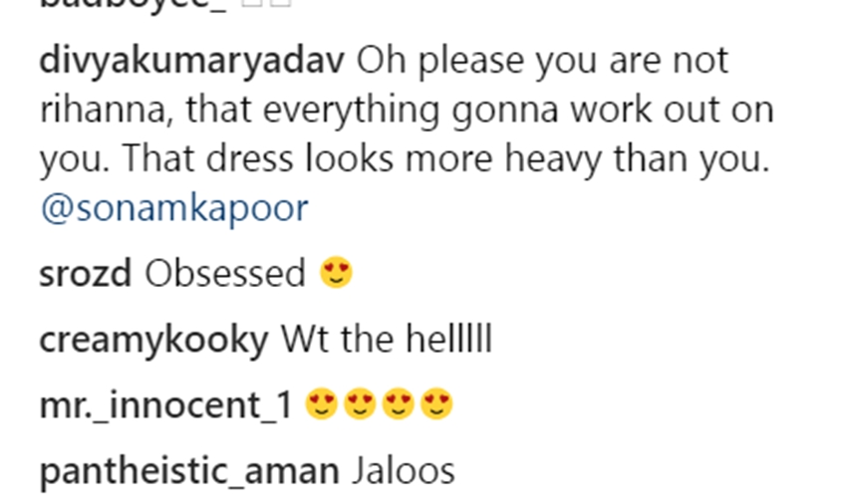Click partially visible username at top
Viewport: 847px width, 504px height.
pos(133,5)
